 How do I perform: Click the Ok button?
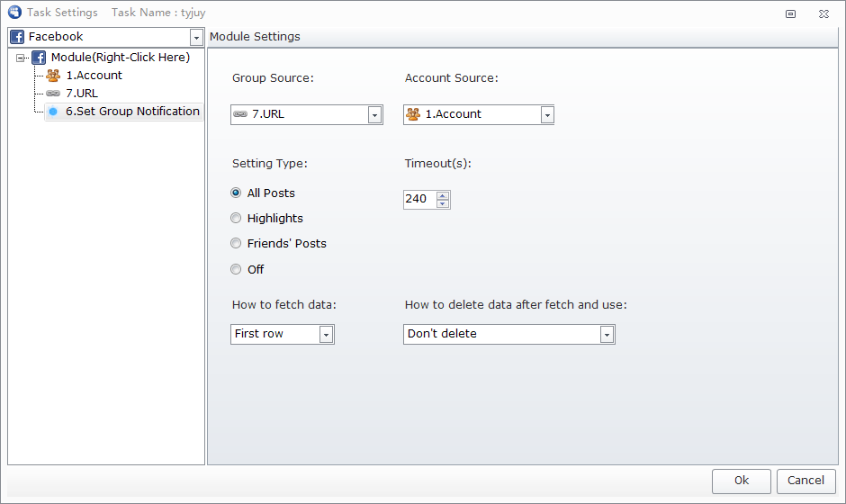[x=742, y=481]
